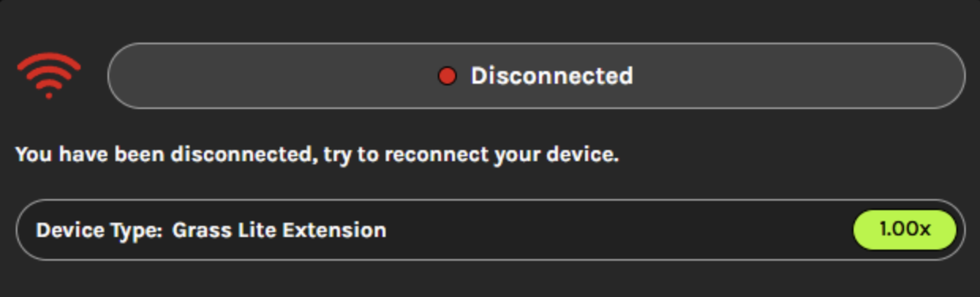This screenshot has height=297, width=980.
Task: Choose the Grass Lite Extension device entry
Action: point(279,231)
